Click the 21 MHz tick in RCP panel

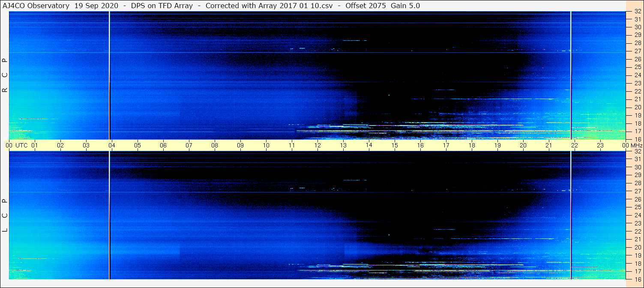coord(638,99)
